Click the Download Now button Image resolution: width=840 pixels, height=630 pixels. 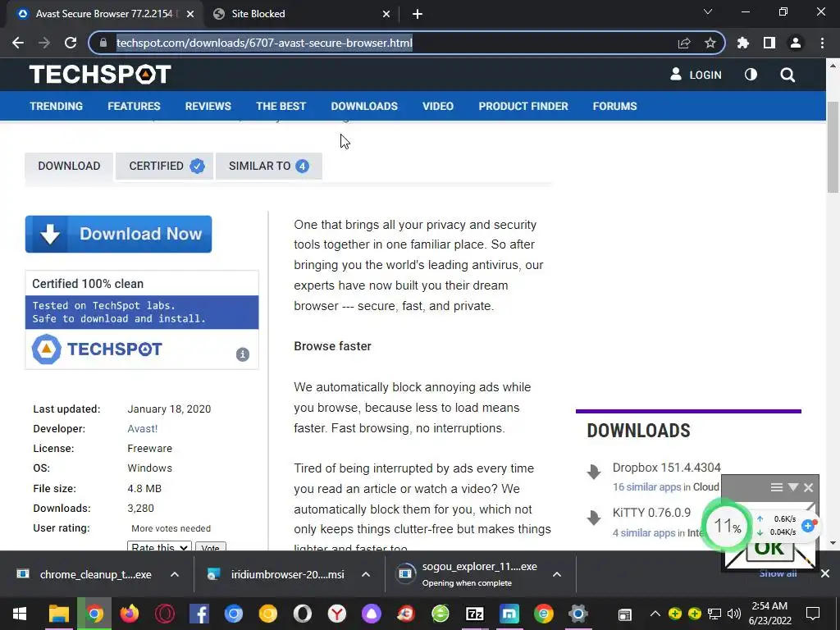[118, 234]
